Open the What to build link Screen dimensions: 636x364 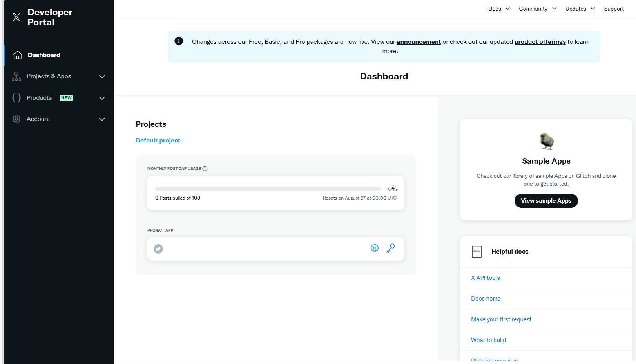click(489, 340)
